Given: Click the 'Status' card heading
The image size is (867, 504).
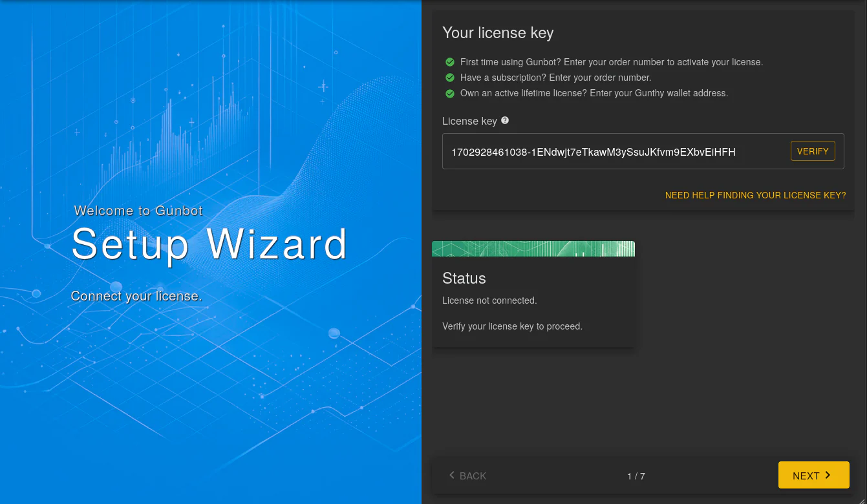Looking at the screenshot, I should (464, 278).
